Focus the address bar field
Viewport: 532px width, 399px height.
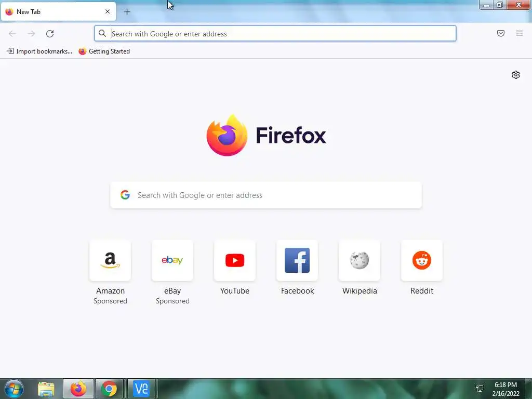(x=275, y=34)
